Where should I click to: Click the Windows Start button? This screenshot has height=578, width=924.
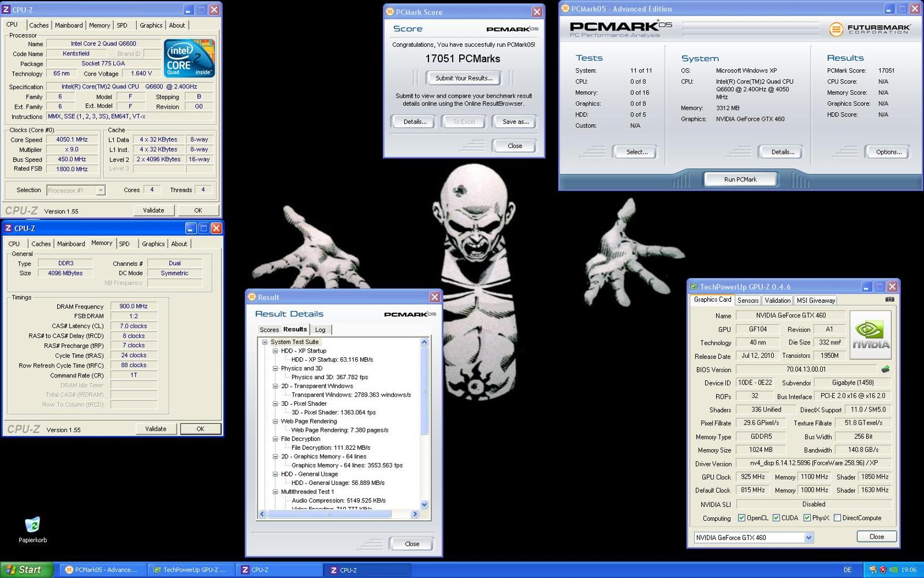coord(27,570)
